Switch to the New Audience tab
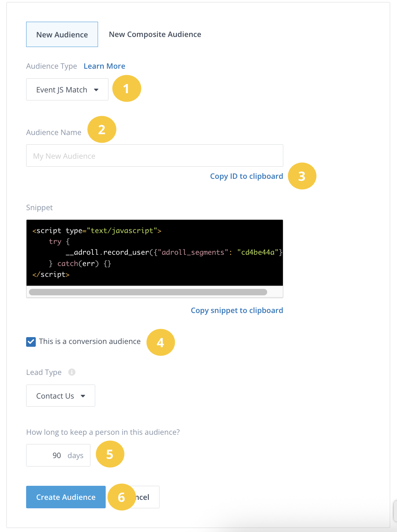 pos(62,35)
